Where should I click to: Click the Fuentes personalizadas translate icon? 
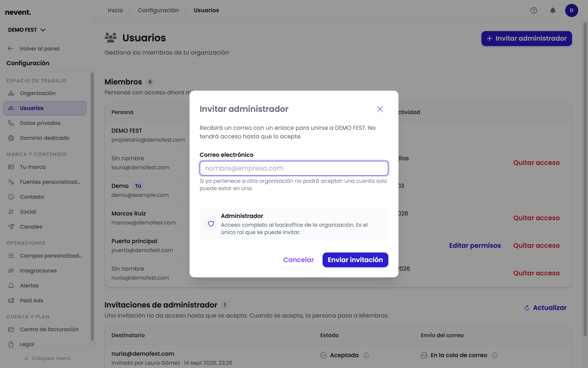(x=11, y=182)
